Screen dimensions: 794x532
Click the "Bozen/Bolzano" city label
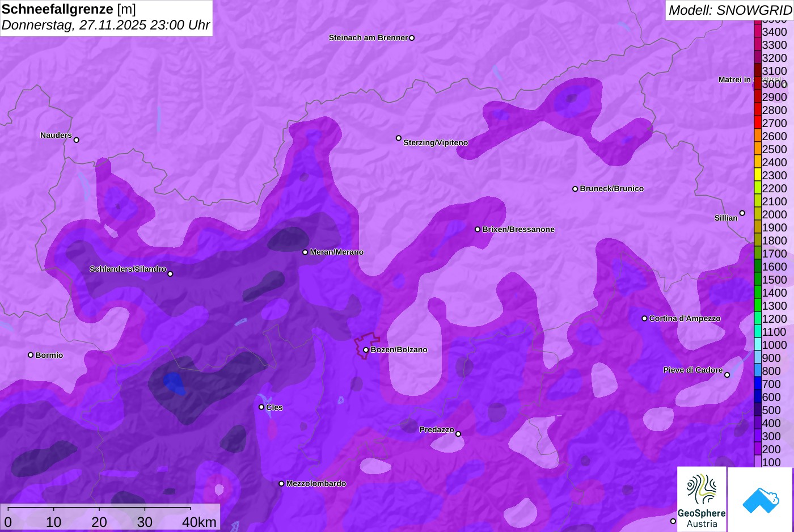tap(399, 350)
